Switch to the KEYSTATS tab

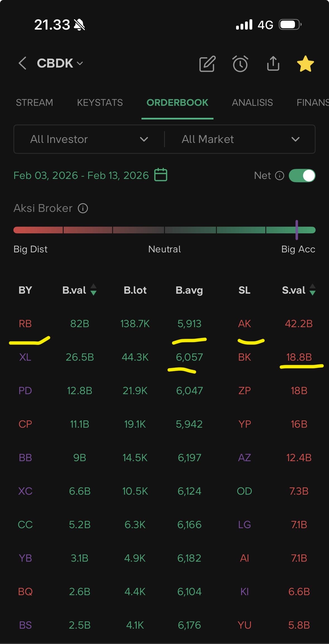point(100,103)
